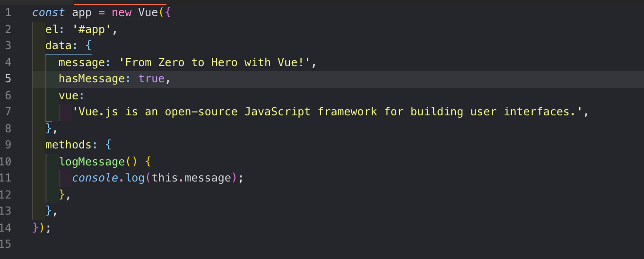
Task: Click line number 5 in gutter
Action: click(8, 79)
